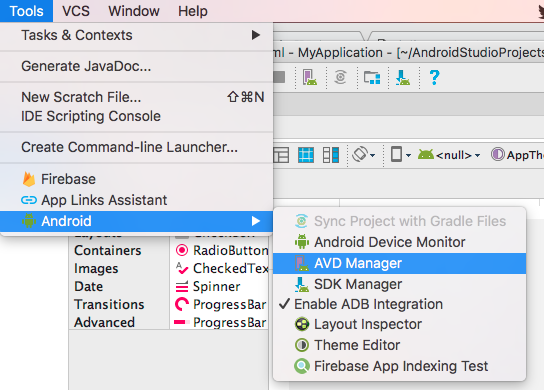Click AVD Manager toolbar icon

(309, 77)
